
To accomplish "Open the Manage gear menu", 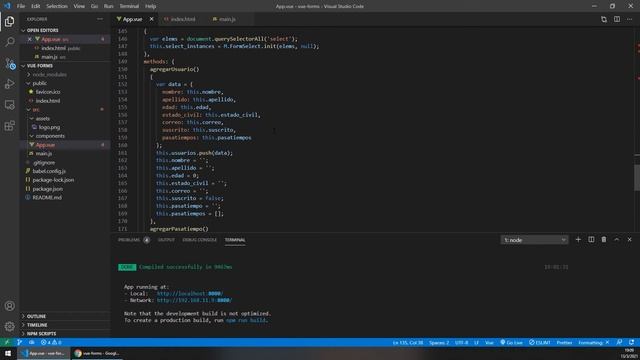I will [9, 326].
